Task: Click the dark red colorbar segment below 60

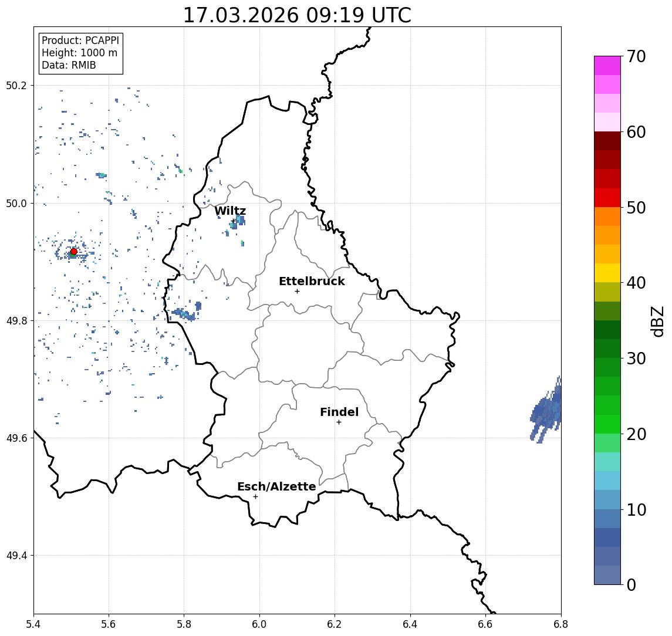Action: 607,141
